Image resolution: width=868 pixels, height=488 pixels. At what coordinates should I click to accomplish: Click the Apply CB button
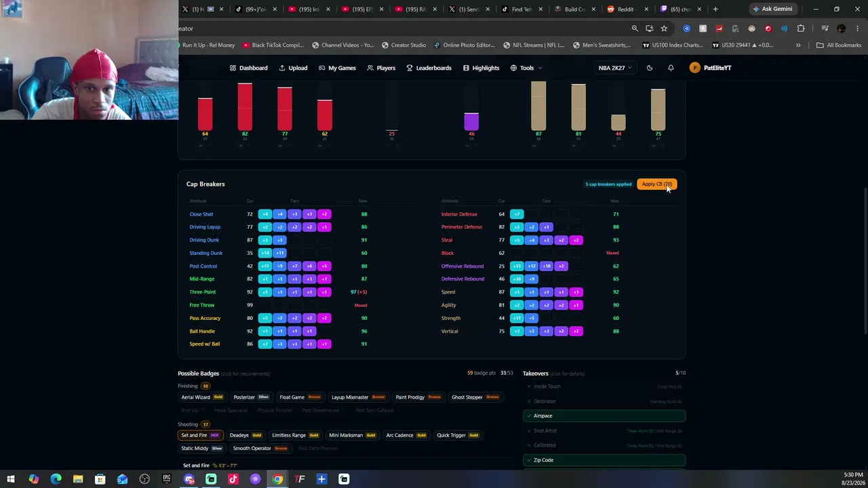656,184
